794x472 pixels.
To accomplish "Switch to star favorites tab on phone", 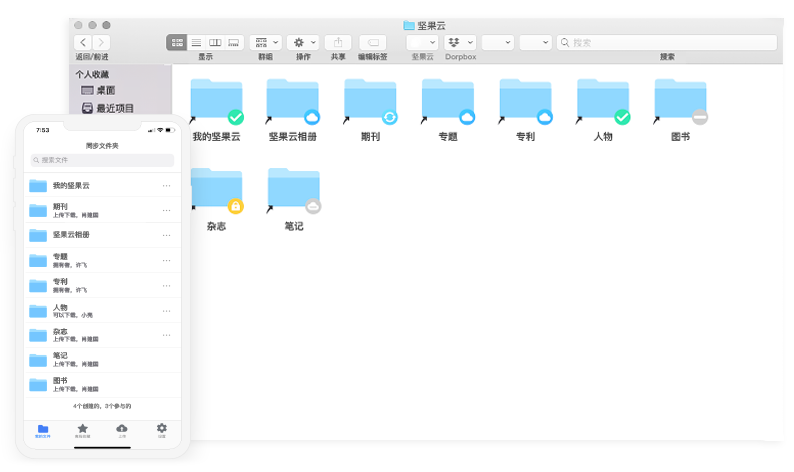I will (83, 431).
